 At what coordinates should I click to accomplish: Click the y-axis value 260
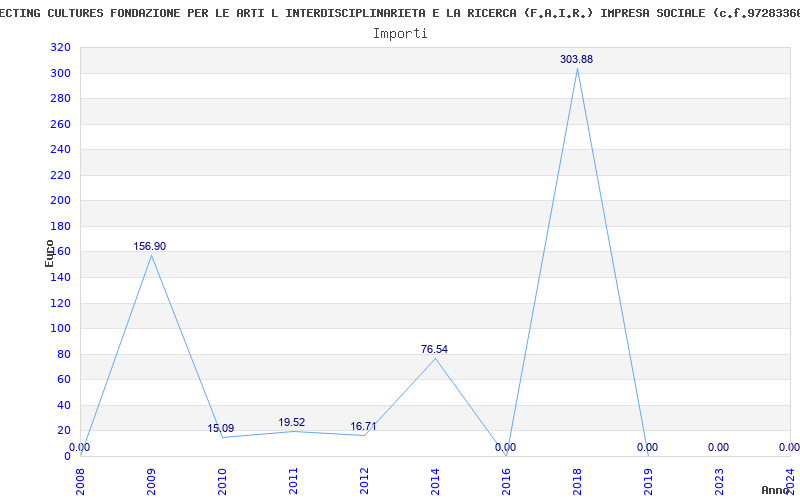pos(60,124)
